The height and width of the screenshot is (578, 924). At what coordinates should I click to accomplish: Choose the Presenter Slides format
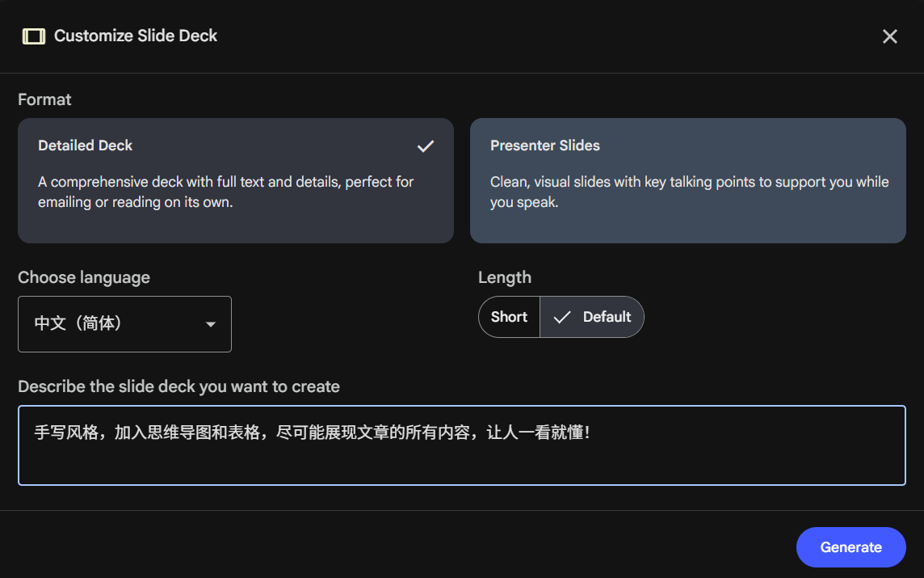(x=687, y=180)
